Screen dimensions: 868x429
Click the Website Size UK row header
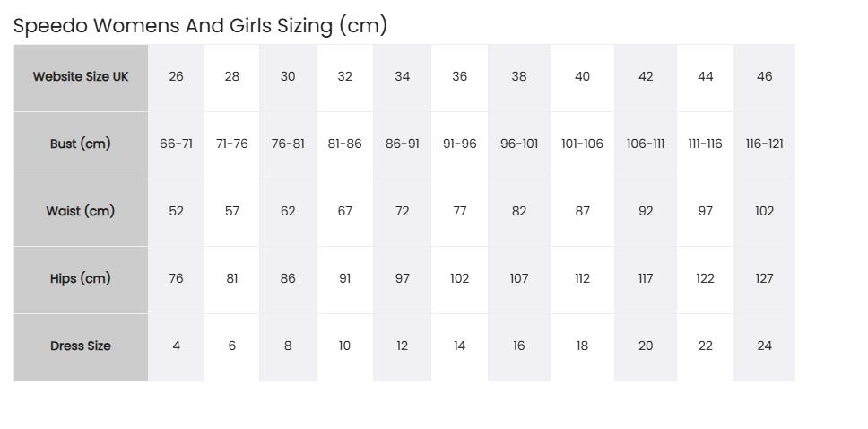(x=81, y=78)
